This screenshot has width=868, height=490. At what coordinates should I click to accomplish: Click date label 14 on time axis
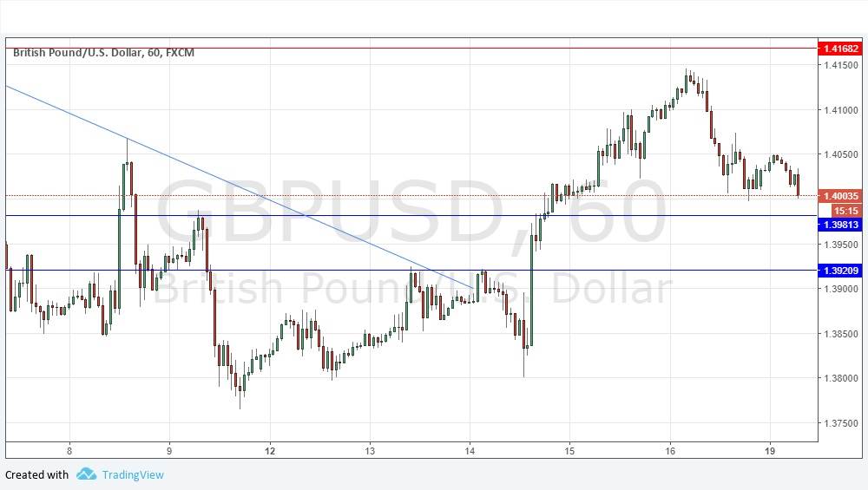pos(470,451)
